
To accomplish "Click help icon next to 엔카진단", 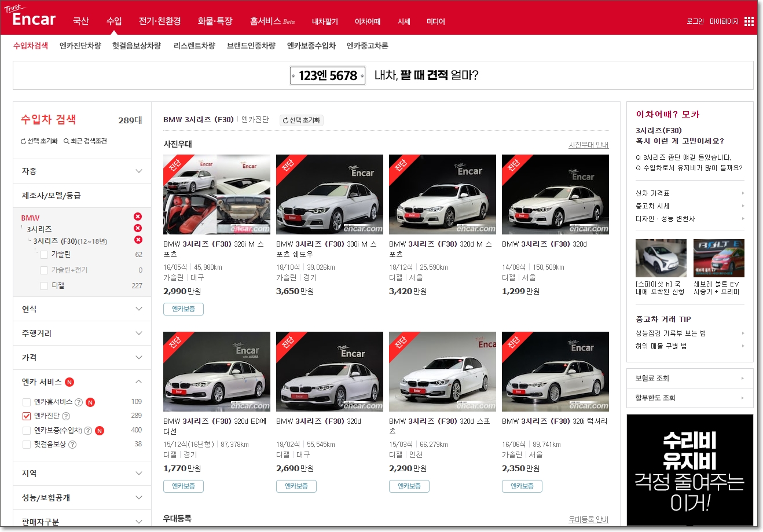I will coord(66,416).
